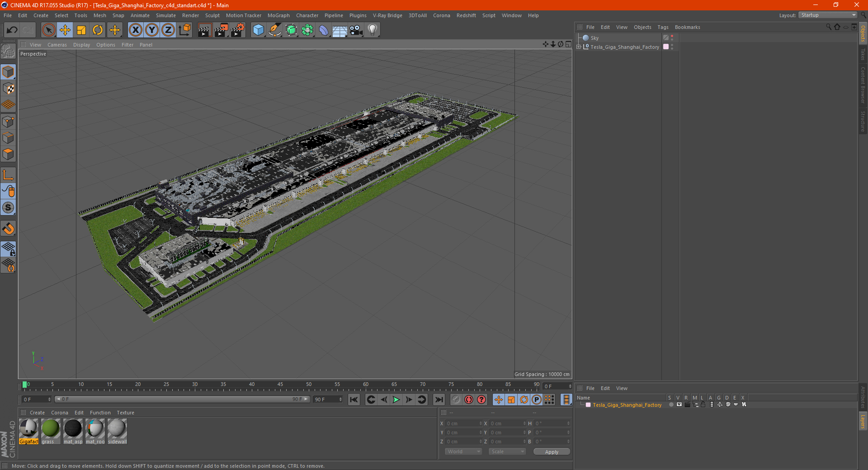Toggle the coordinate system icon

coord(184,30)
